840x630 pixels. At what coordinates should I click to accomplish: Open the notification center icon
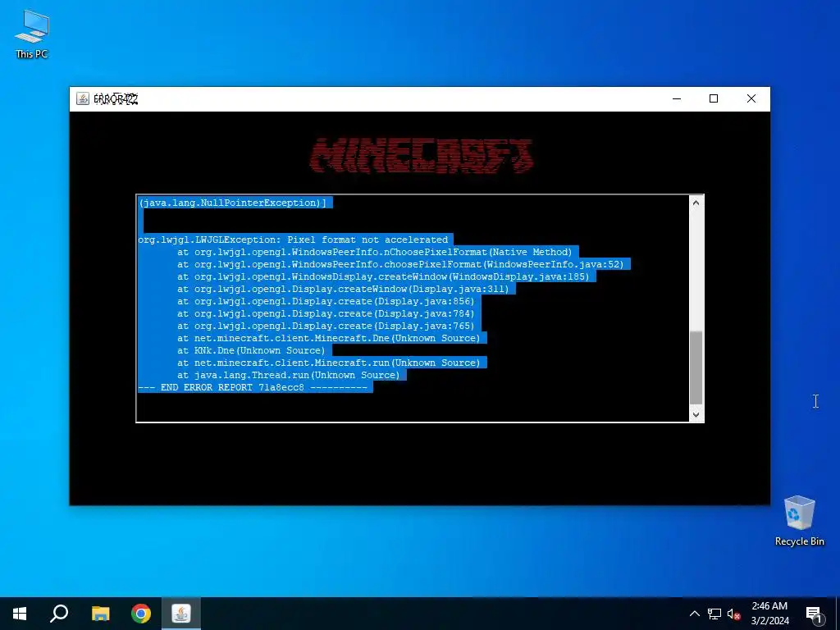click(x=815, y=614)
